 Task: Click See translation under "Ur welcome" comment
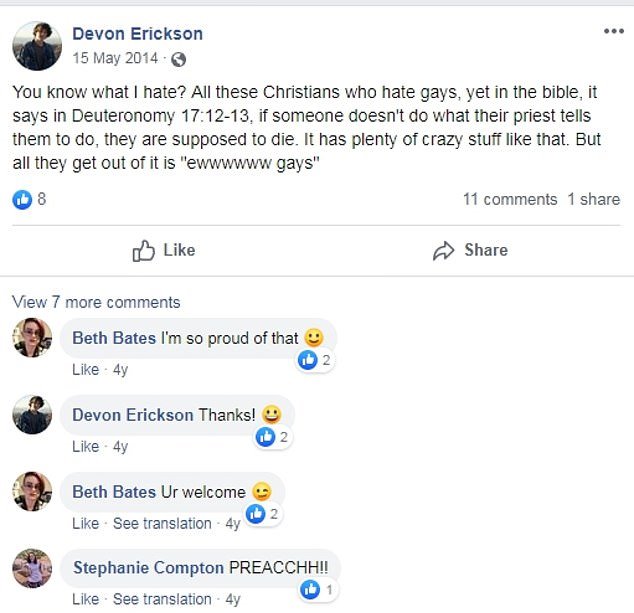pos(162,523)
